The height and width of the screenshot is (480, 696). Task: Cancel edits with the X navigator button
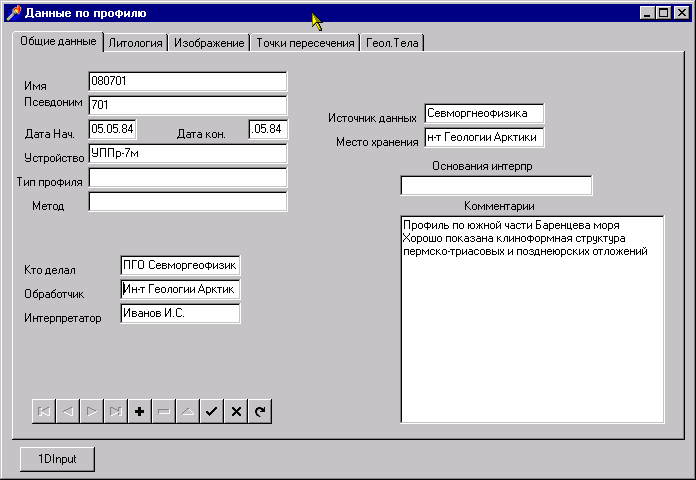(x=236, y=411)
